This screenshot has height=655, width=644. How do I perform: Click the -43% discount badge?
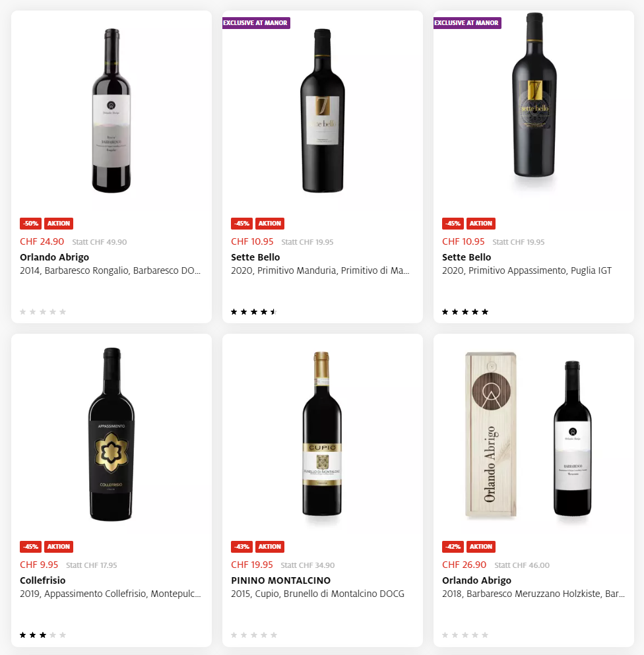[x=241, y=547]
